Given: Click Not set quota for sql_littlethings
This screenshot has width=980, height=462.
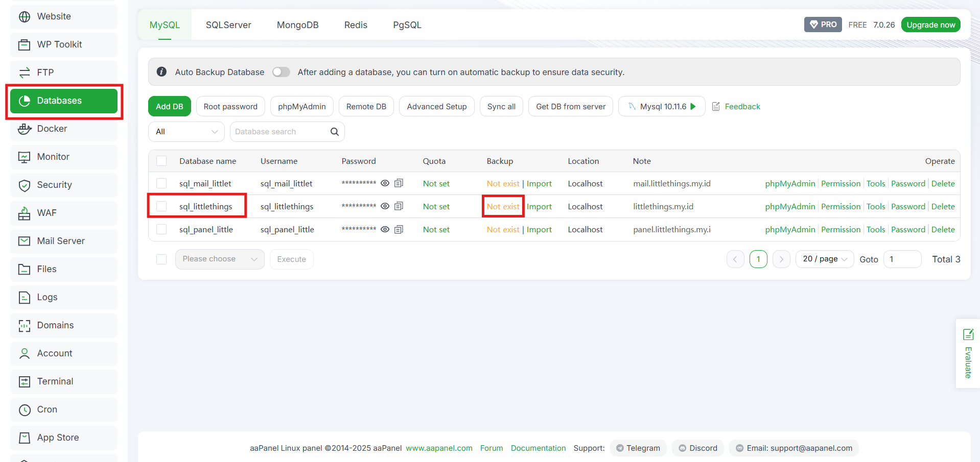Looking at the screenshot, I should (436, 206).
